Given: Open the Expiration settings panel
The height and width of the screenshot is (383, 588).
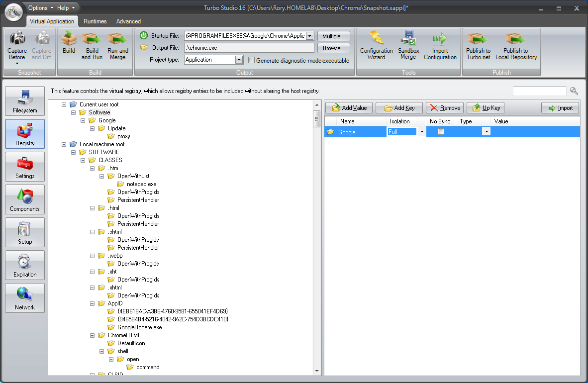Looking at the screenshot, I should (24, 265).
